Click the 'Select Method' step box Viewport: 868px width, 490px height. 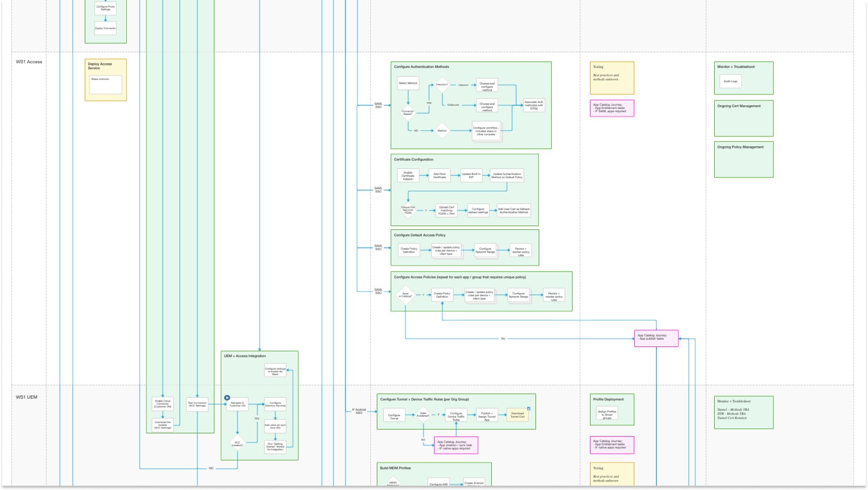point(408,83)
